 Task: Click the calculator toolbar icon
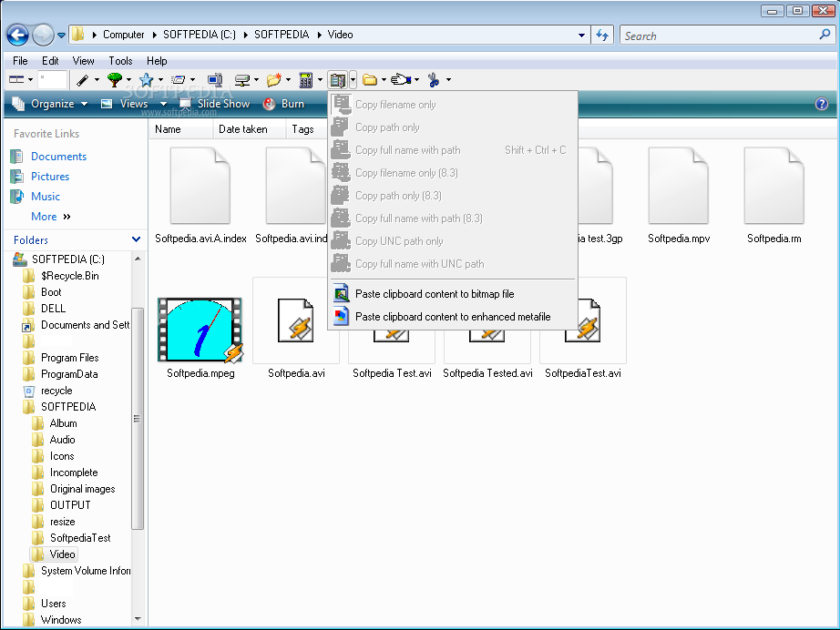pos(305,80)
